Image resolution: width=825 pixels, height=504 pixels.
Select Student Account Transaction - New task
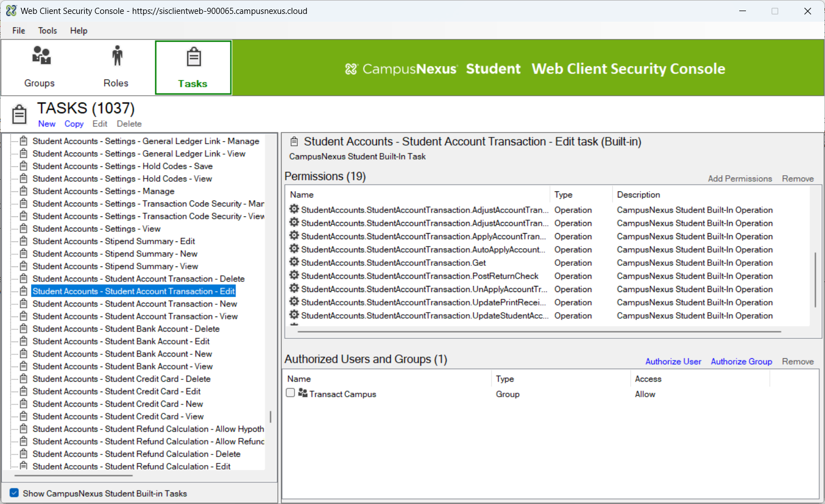135,304
